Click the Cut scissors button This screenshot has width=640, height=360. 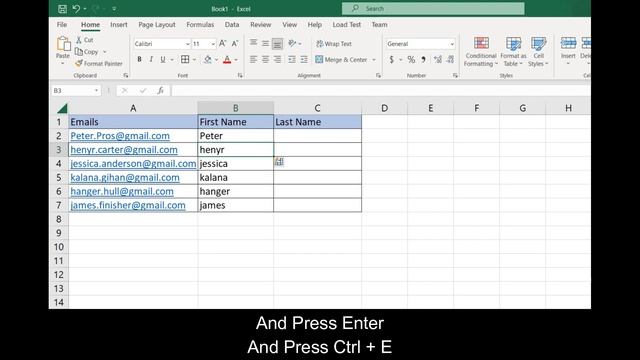(x=84, y=40)
